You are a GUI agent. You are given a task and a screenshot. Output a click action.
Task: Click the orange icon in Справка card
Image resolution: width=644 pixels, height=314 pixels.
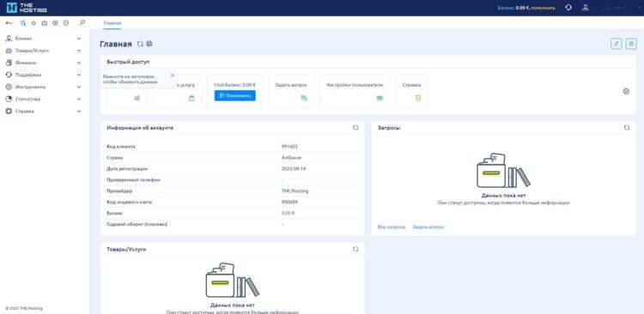[x=417, y=98]
